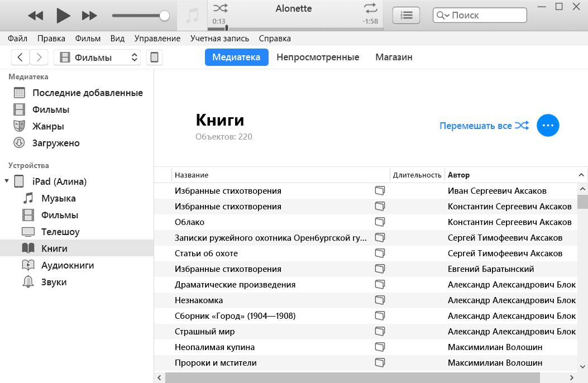This screenshot has width=588, height=383.
Task: Open the Up Next list icon
Action: pos(406,16)
